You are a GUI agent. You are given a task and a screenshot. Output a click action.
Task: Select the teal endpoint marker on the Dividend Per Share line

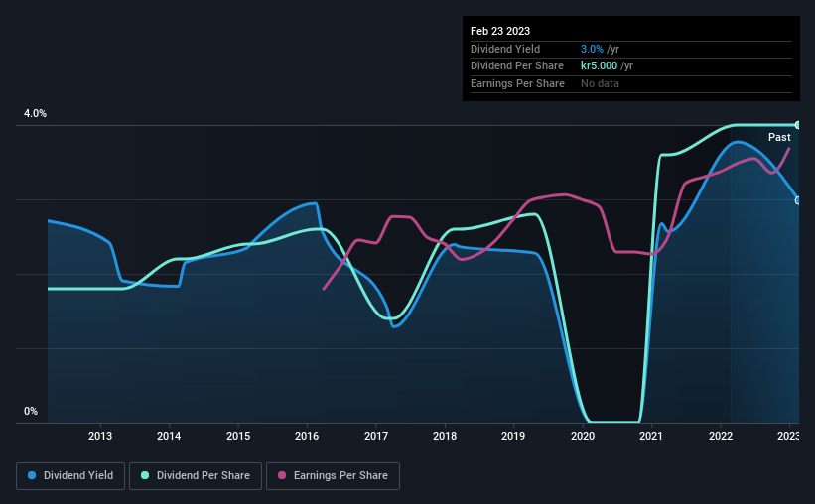[x=798, y=125]
